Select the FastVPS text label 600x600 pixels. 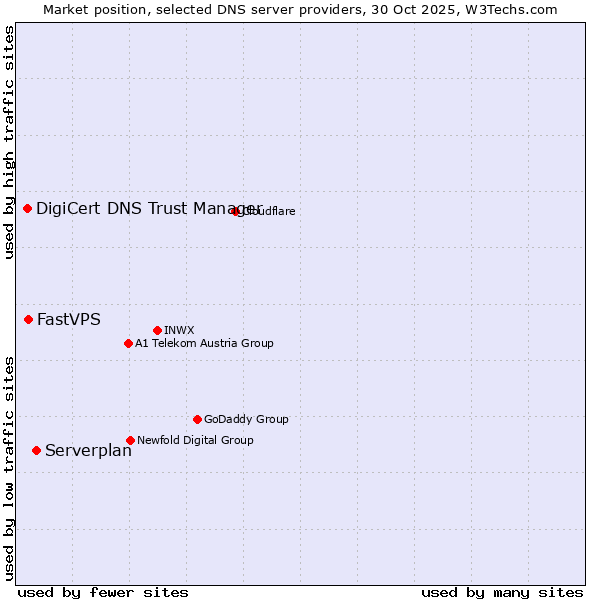point(69,320)
